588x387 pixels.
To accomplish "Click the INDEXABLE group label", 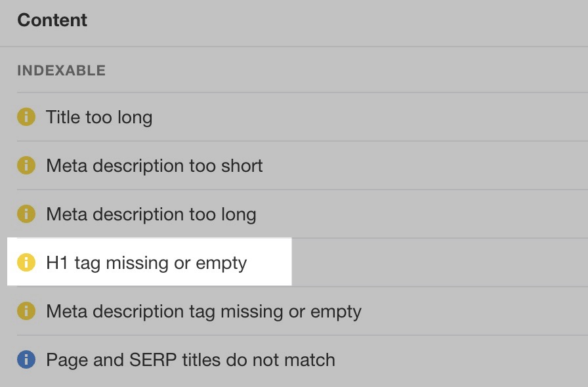I will pos(62,70).
